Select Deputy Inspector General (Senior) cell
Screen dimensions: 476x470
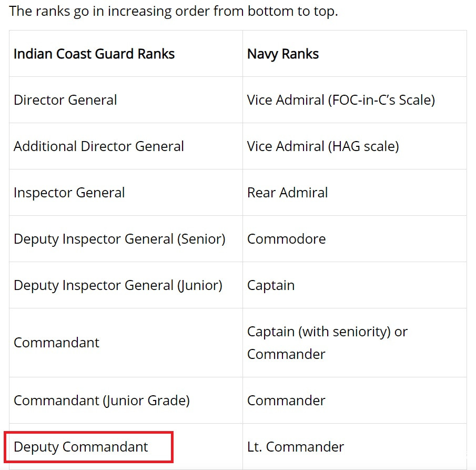(119, 239)
